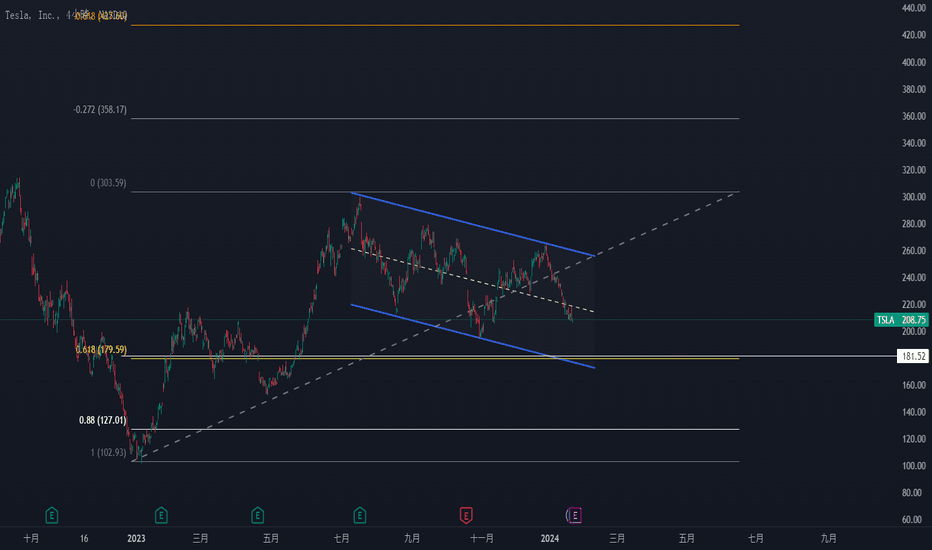Click 360.00 on the price axis

coord(914,116)
